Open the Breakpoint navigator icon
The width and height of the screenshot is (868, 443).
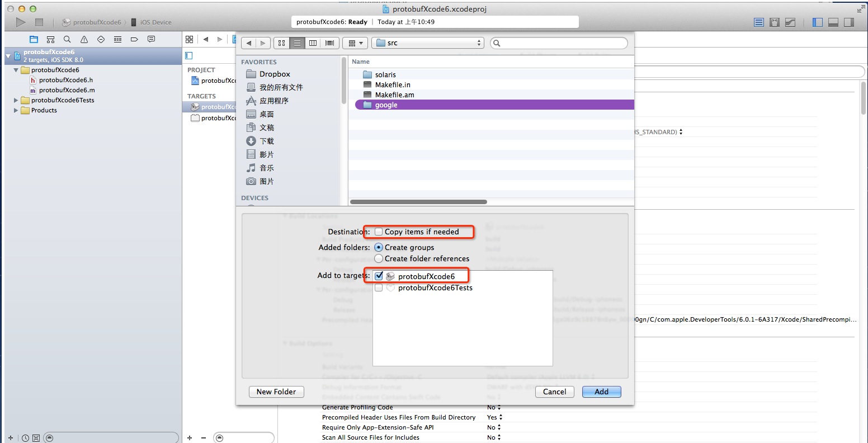click(134, 39)
